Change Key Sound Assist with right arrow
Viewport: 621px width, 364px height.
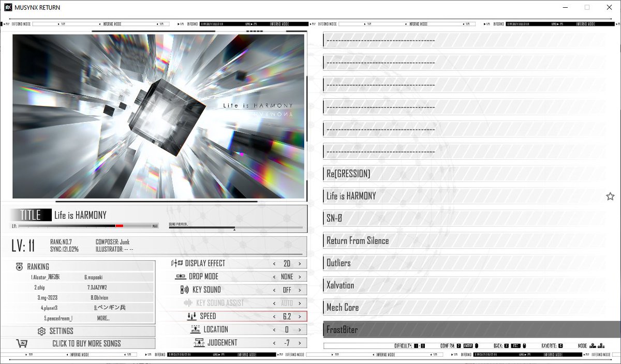click(300, 303)
